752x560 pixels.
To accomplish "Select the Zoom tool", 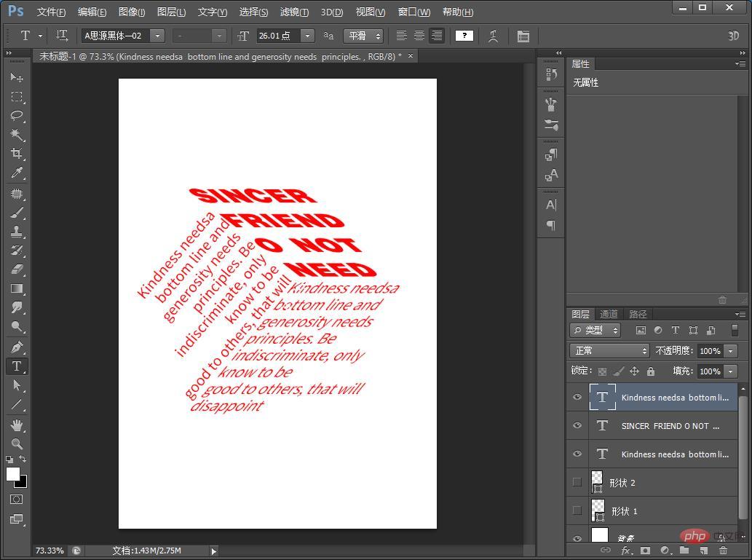I will coord(17,443).
